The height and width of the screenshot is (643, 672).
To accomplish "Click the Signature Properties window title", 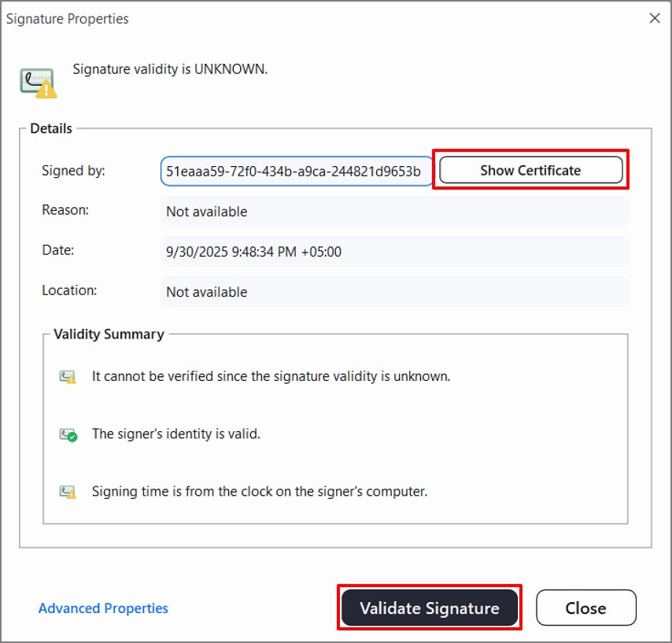I will click(x=68, y=19).
